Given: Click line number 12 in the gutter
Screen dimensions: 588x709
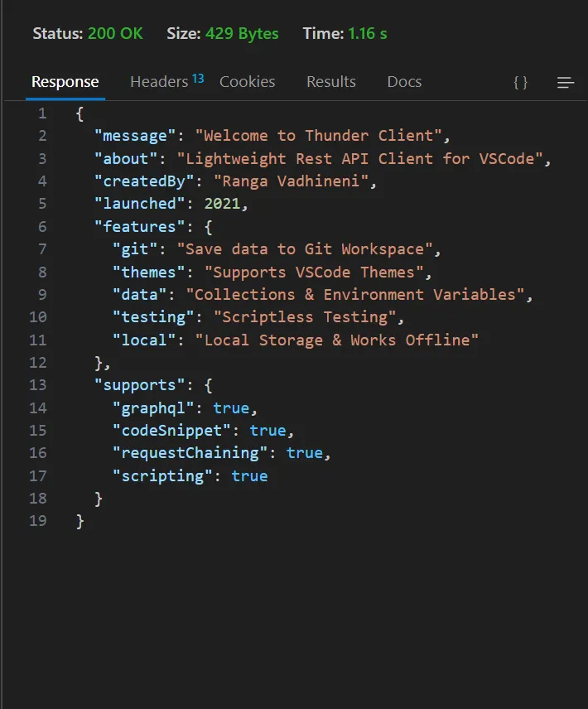Looking at the screenshot, I should 38,363.
